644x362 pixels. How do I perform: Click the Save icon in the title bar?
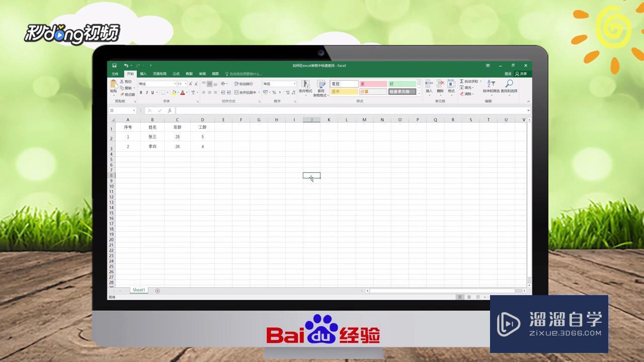pyautogui.click(x=114, y=65)
